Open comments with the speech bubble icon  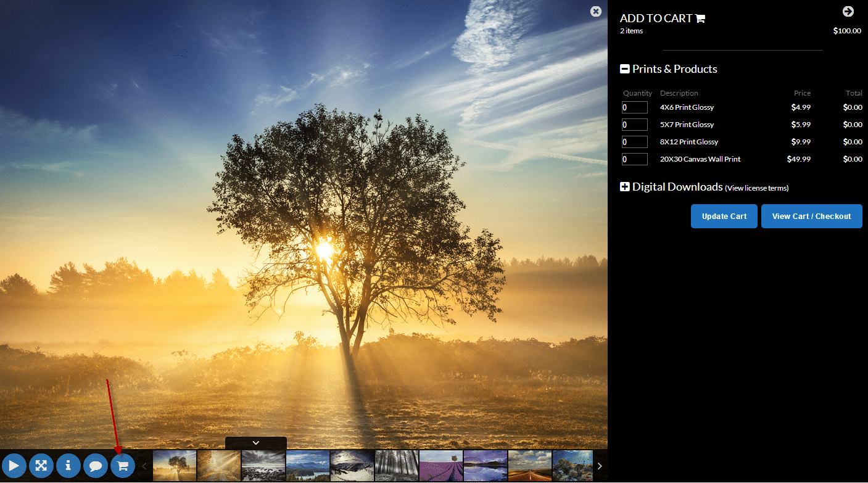pos(96,466)
